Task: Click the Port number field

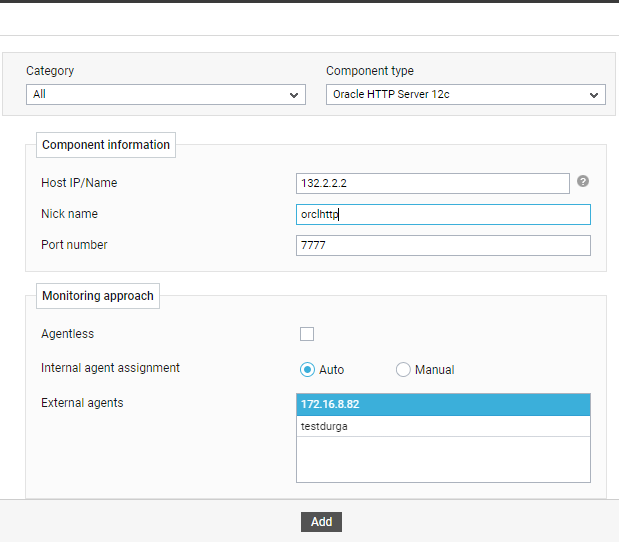Action: coord(443,246)
